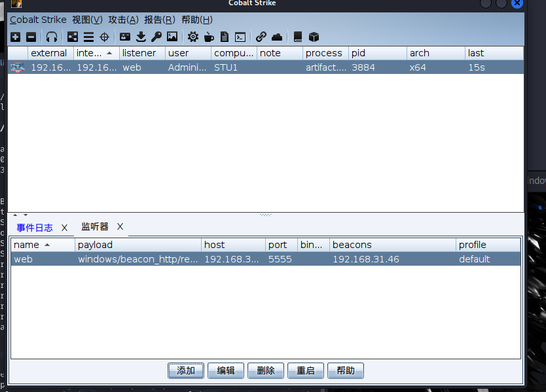Select the pid 3884 cell

pos(378,67)
